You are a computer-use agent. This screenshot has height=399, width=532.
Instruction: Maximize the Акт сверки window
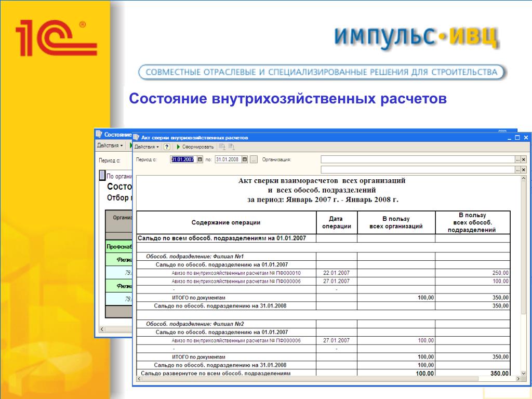click(x=517, y=137)
